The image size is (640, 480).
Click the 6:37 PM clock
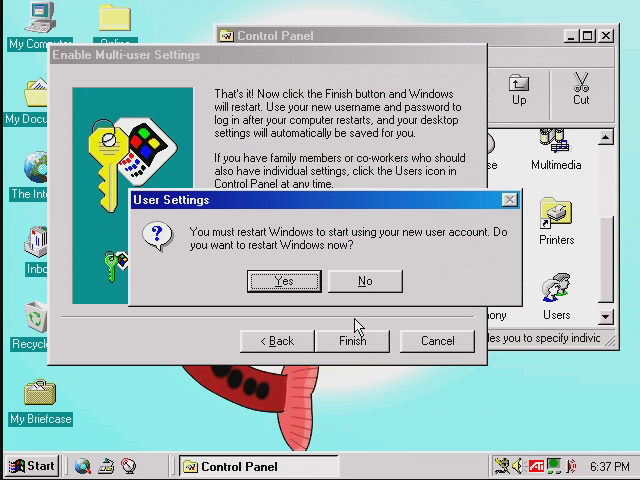tap(610, 466)
